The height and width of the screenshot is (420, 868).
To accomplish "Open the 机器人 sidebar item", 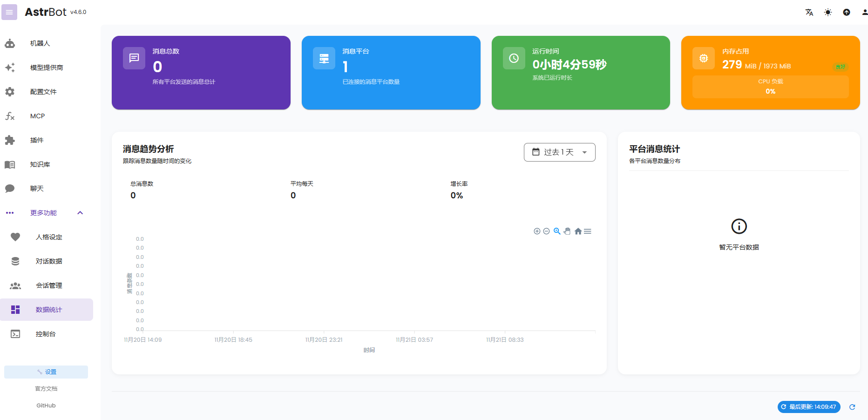I will coord(40,43).
